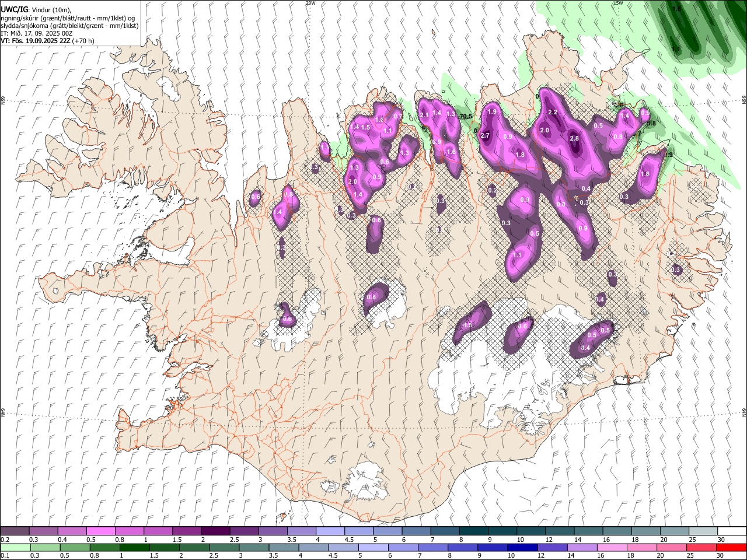Click the 'UWC/IG: Vindur (10m)' title line
The width and height of the screenshot is (747, 560).
pos(36,10)
